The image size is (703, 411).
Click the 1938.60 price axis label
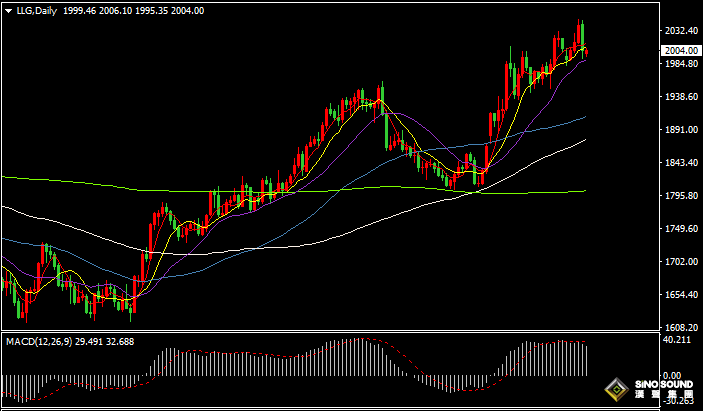point(680,97)
